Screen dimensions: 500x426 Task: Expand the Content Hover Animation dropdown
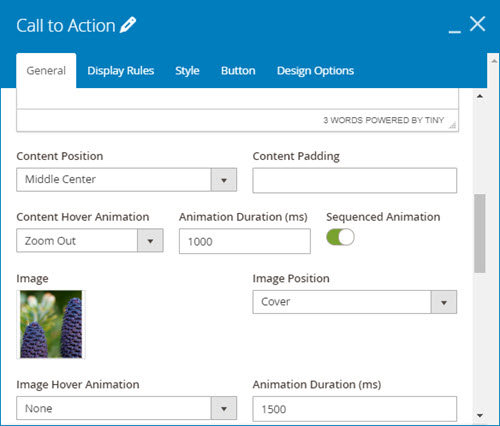click(x=90, y=240)
